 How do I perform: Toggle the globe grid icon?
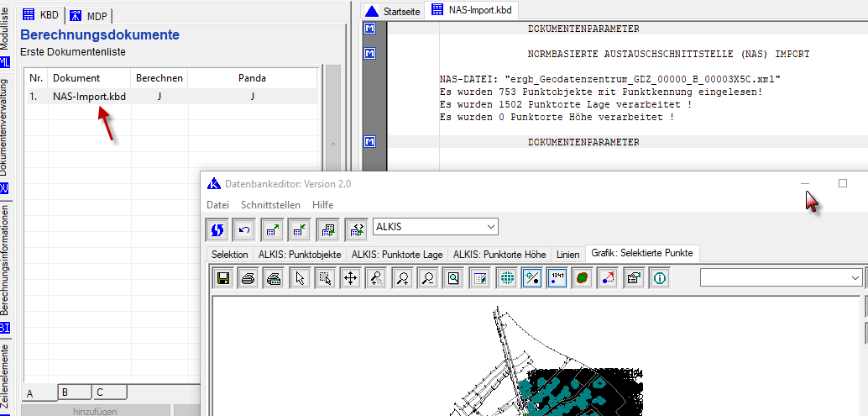506,278
